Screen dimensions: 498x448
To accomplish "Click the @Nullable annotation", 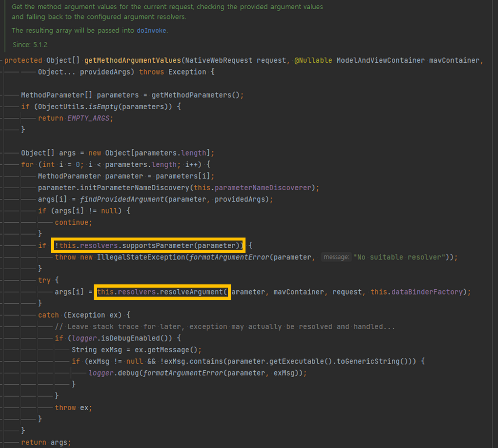I will click(x=313, y=60).
